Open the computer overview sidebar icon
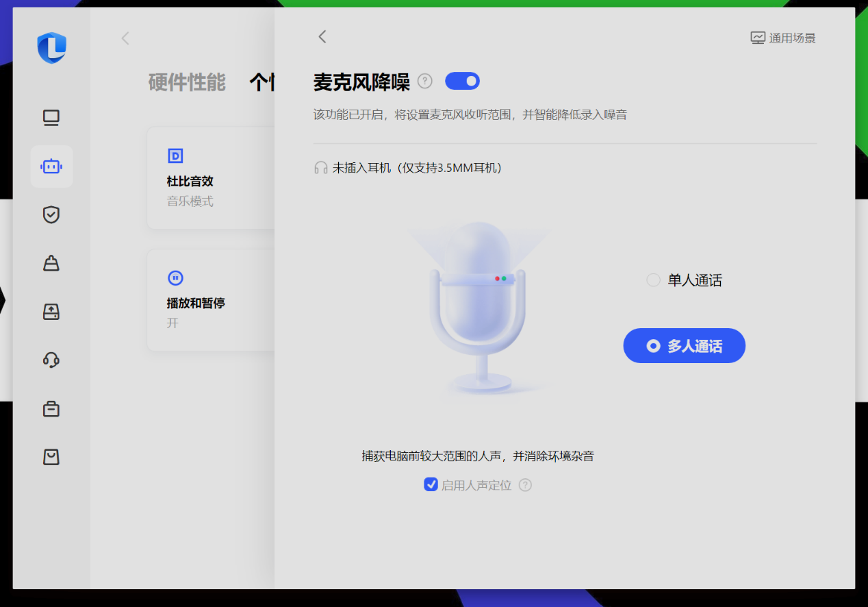868x607 pixels. 51,118
